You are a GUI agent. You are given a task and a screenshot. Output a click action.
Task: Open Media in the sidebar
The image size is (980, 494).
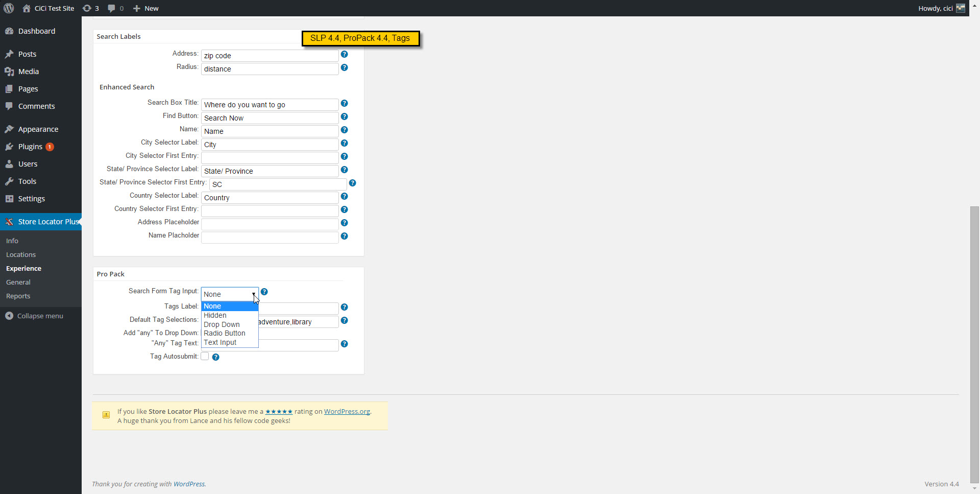41,72
